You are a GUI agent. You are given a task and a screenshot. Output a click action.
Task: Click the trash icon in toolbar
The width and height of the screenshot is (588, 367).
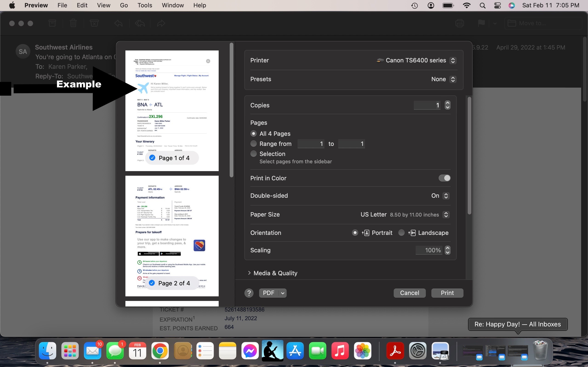click(x=73, y=23)
